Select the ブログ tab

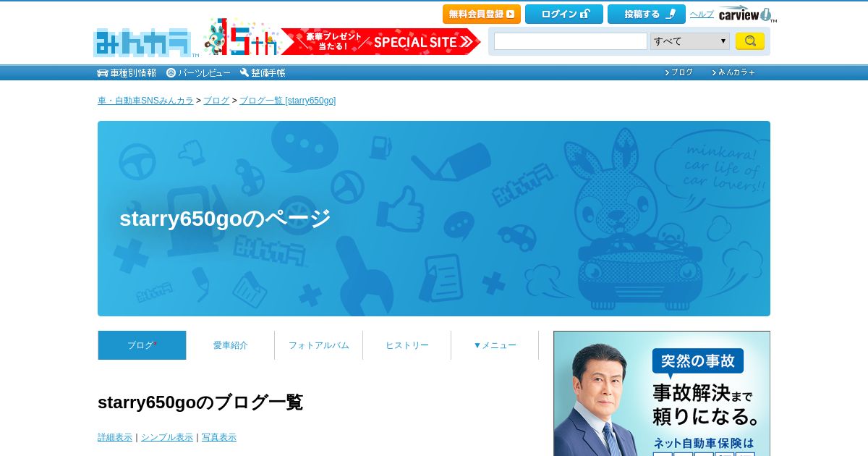(142, 345)
